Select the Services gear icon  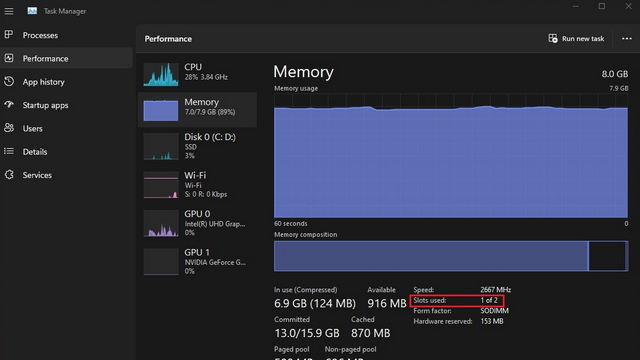(x=9, y=175)
